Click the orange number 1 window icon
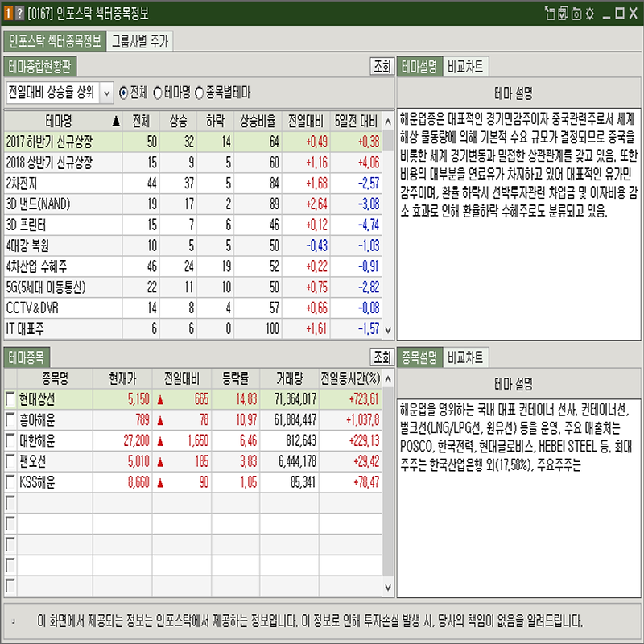 coord(8,13)
